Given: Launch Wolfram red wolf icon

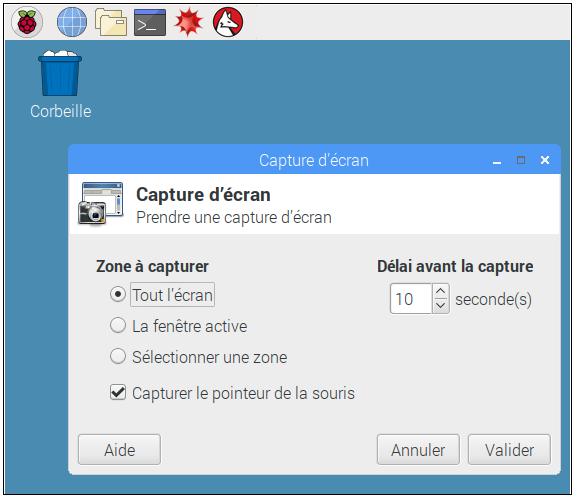Looking at the screenshot, I should click(228, 22).
